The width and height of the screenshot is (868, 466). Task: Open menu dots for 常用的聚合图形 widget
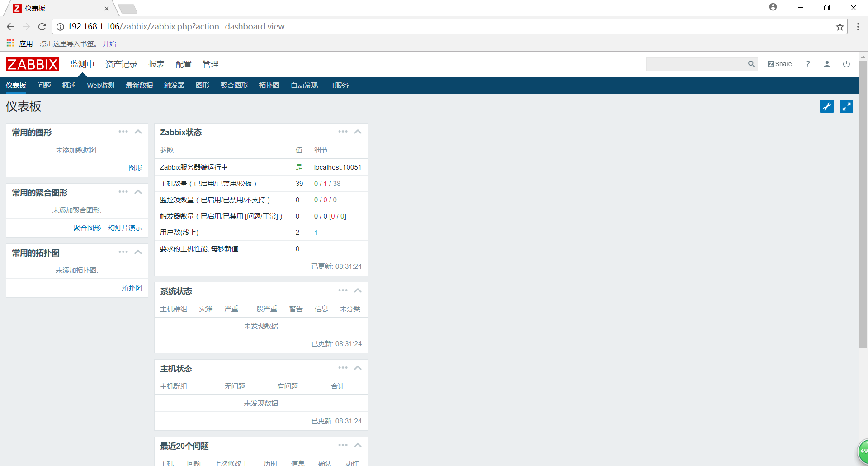coord(123,192)
